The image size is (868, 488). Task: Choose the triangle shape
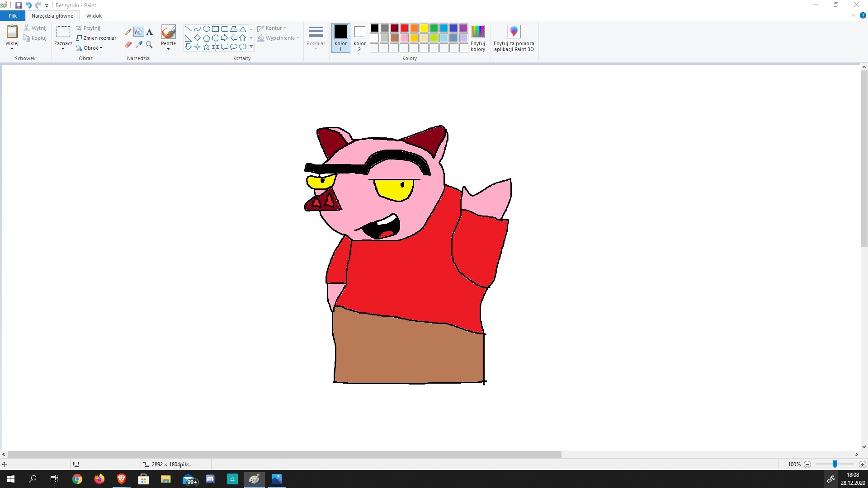coord(243,29)
